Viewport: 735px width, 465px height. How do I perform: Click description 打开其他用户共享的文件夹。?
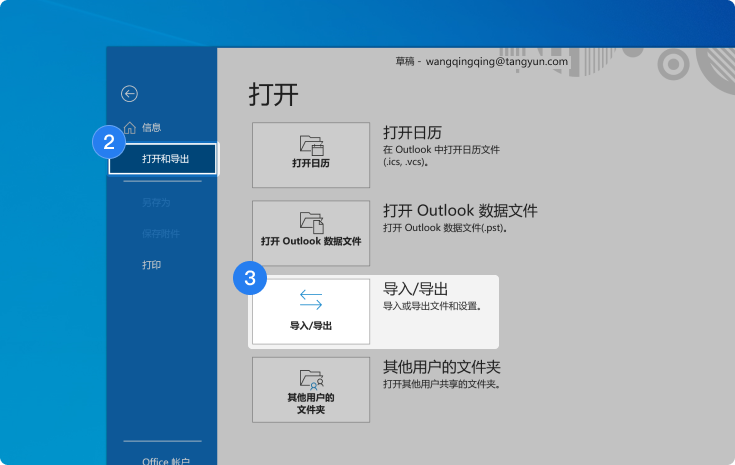pos(442,384)
